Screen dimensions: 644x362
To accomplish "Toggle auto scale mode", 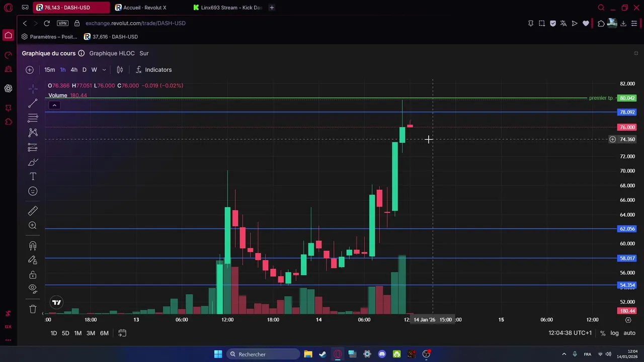I will tap(629, 333).
